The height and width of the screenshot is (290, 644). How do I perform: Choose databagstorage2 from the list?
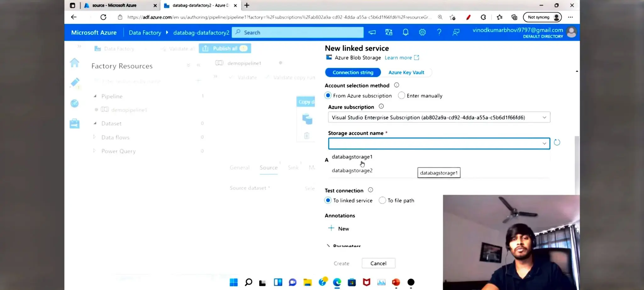pos(352,170)
